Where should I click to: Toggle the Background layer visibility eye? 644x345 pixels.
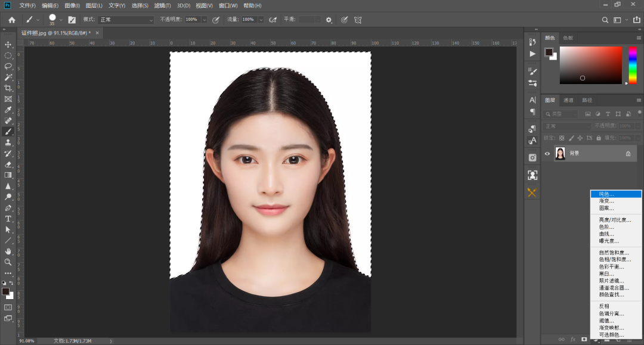coord(547,153)
